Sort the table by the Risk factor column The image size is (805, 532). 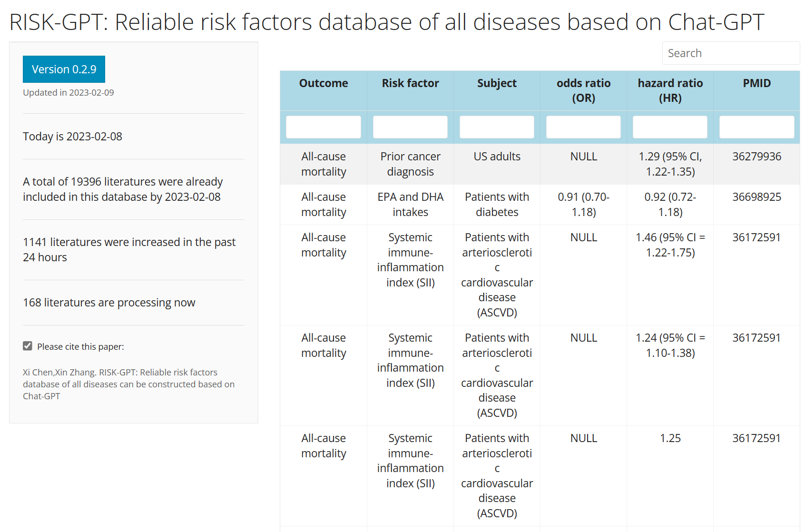point(410,83)
